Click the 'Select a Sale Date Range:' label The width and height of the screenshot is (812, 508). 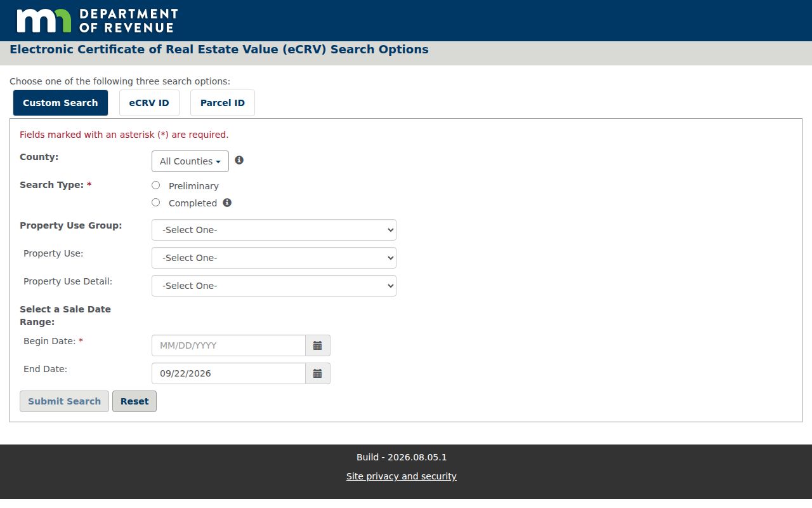[x=65, y=316]
